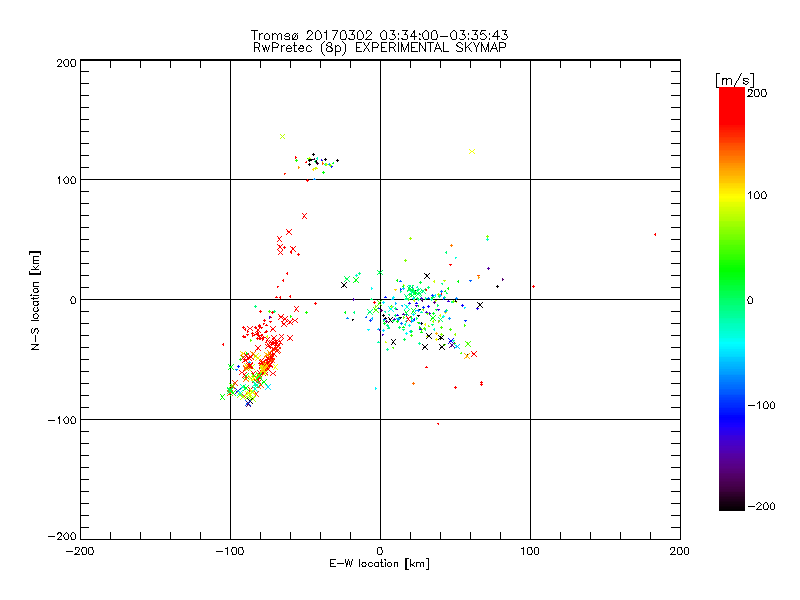This screenshot has width=800, height=600.
Task: Click the y-axis tick label '-100' on the left axis
Action: [x=62, y=420]
